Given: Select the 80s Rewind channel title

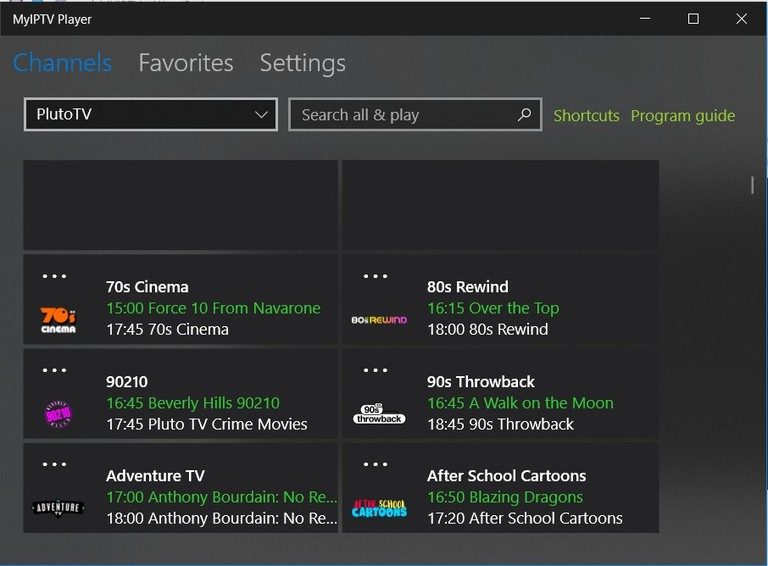Looking at the screenshot, I should 467,287.
